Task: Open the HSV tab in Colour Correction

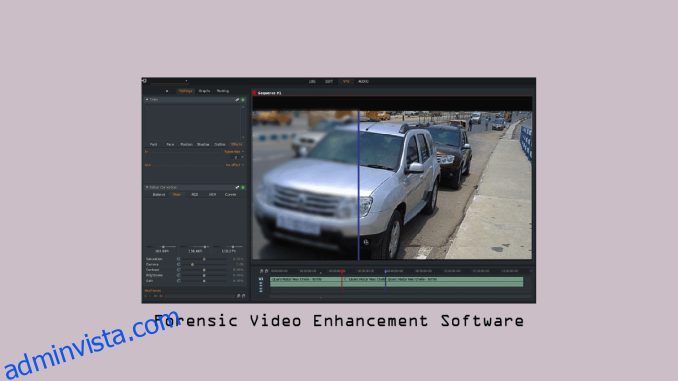Action: tap(212, 195)
